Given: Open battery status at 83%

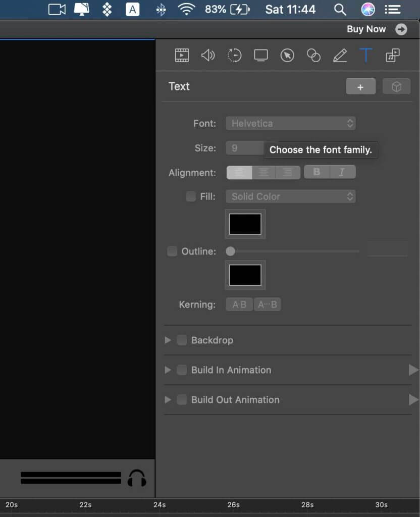Looking at the screenshot, I should [228, 9].
